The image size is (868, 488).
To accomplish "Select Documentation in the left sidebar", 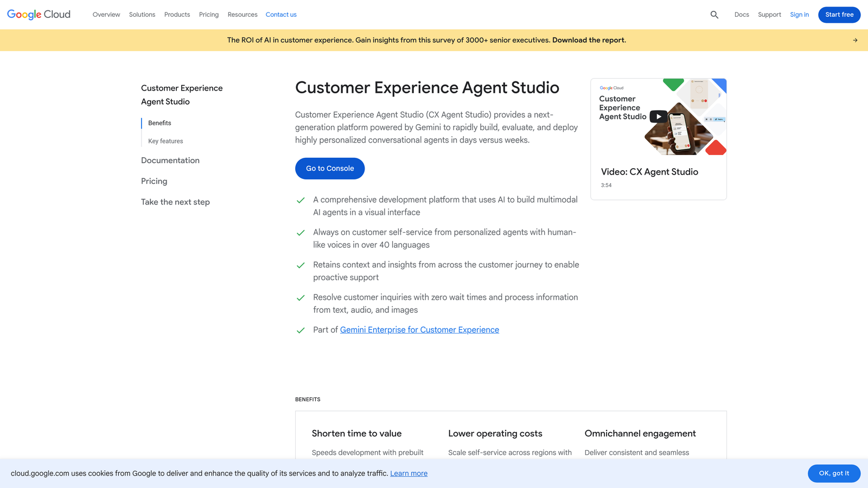I will [x=170, y=160].
